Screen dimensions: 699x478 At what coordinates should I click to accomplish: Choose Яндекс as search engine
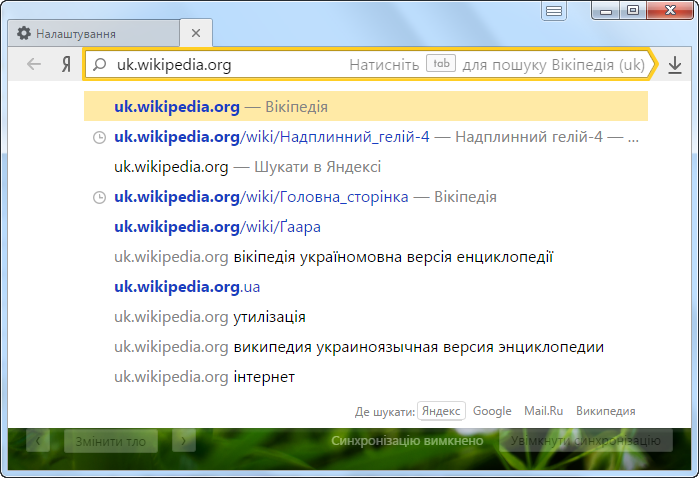[x=441, y=411]
